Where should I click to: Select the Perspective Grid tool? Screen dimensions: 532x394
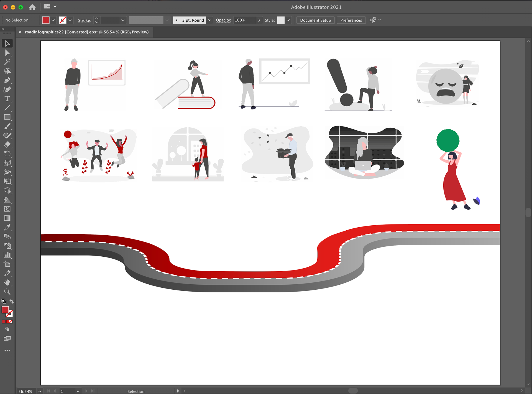click(x=7, y=200)
